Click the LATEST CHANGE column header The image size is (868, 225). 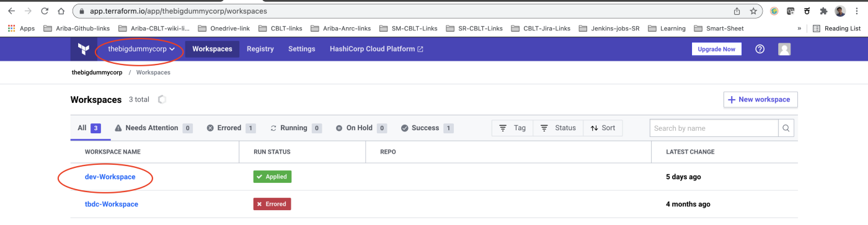point(690,152)
